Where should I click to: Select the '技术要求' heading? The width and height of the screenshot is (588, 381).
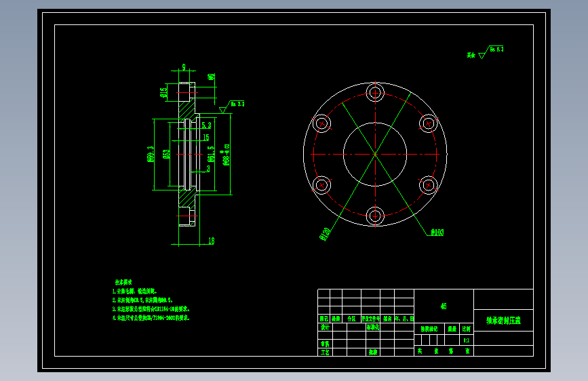[x=123, y=282]
